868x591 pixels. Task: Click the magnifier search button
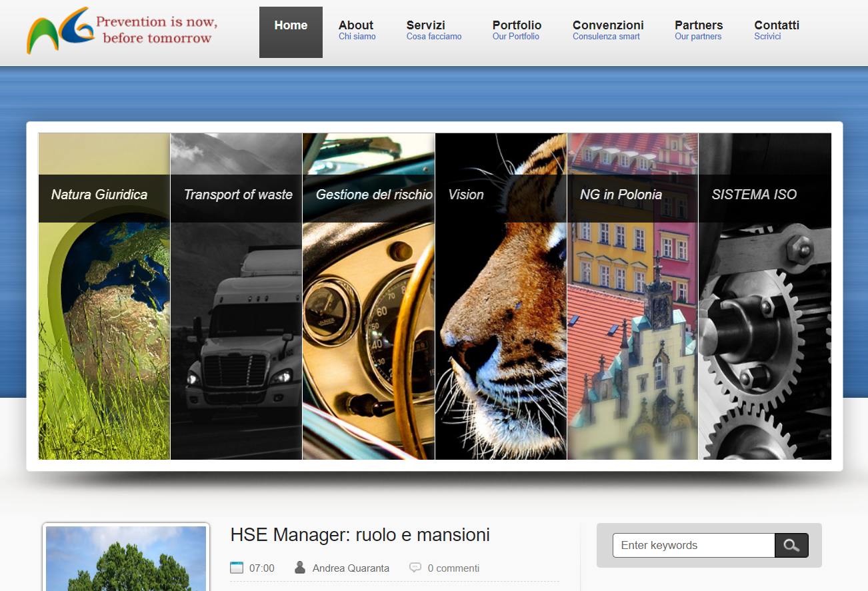click(791, 545)
